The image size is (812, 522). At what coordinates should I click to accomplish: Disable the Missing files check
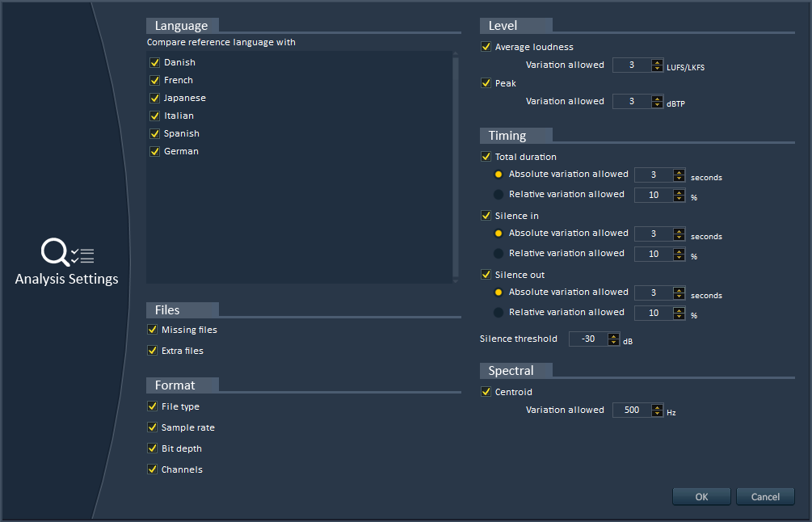(152, 330)
